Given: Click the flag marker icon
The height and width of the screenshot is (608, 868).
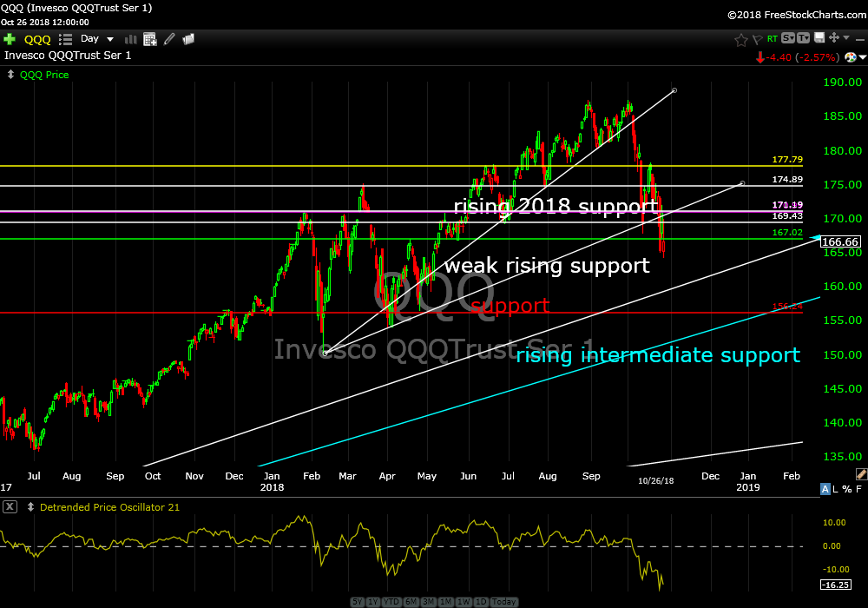Looking at the screenshot, I should click(757, 39).
